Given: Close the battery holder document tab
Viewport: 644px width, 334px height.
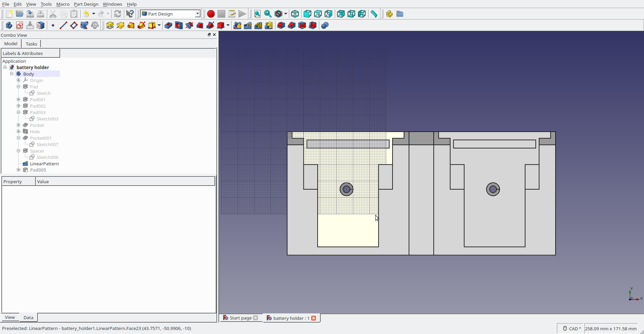Looking at the screenshot, I should coord(314,318).
